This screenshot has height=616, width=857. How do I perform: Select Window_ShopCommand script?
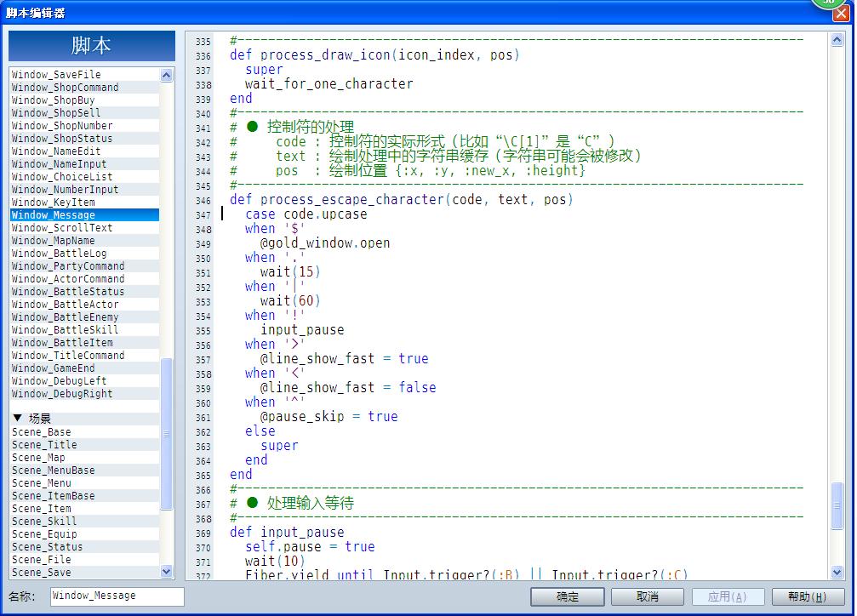click(x=85, y=88)
